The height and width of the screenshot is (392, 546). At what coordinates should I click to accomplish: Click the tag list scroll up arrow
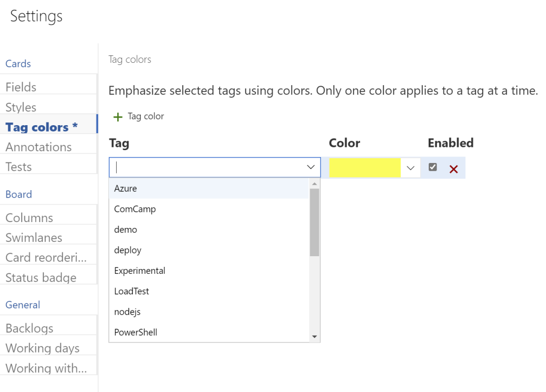[315, 183]
